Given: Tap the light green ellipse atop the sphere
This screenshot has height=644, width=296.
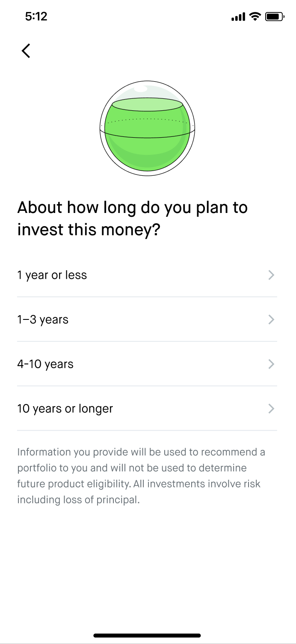Looking at the screenshot, I should point(147,105).
